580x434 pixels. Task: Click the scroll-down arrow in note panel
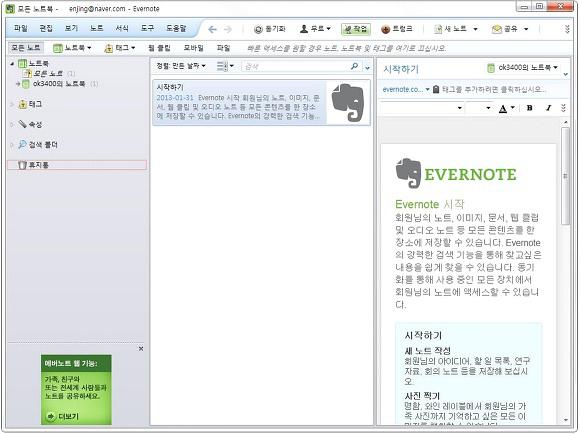point(566,420)
